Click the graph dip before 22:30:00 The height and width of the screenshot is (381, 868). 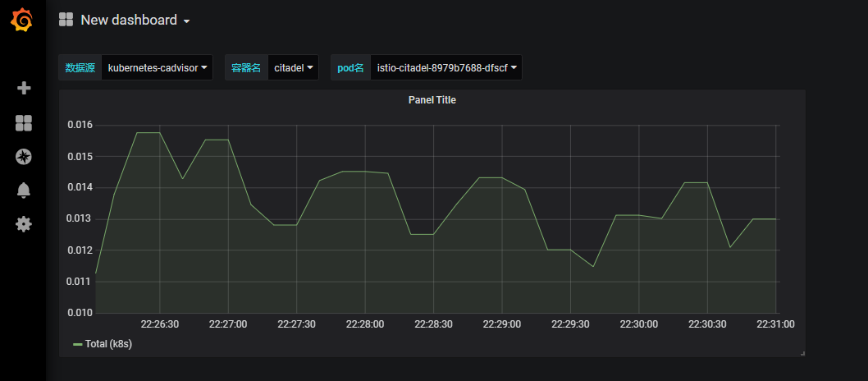pos(593,266)
